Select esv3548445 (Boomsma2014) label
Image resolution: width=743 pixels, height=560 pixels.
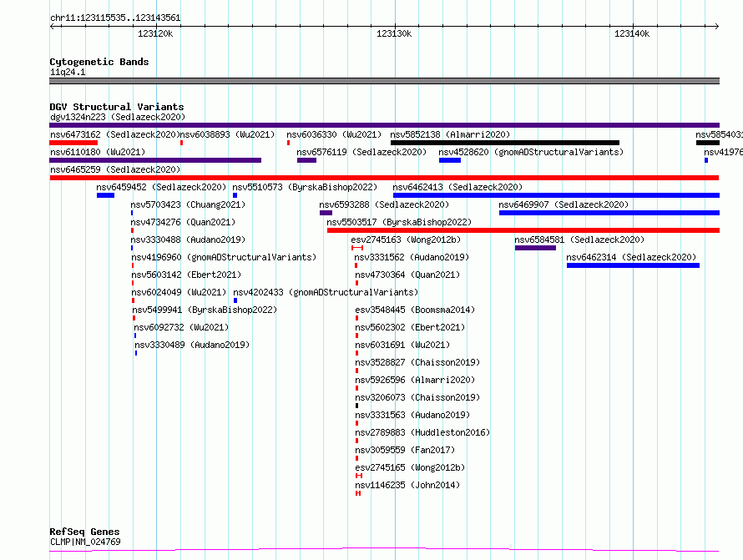tap(415, 310)
